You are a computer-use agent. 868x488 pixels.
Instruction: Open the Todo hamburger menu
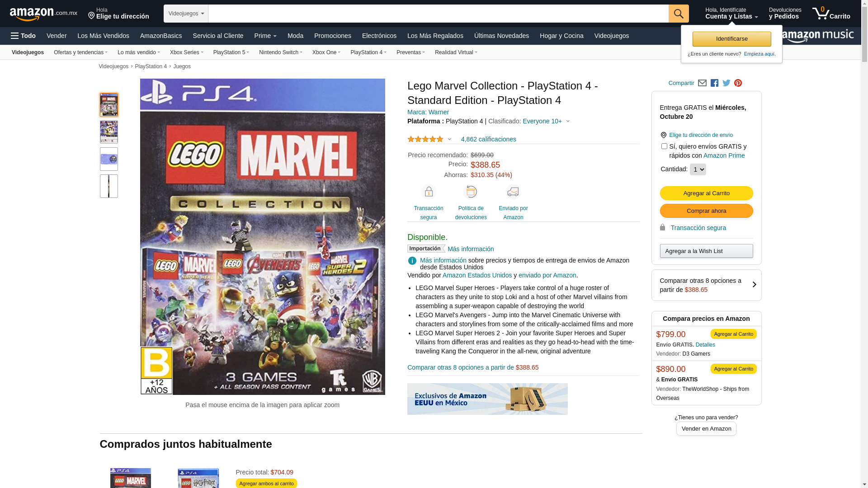(x=23, y=36)
